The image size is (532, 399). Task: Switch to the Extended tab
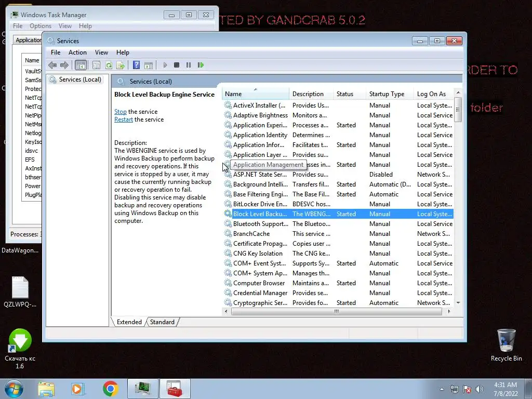(129, 322)
